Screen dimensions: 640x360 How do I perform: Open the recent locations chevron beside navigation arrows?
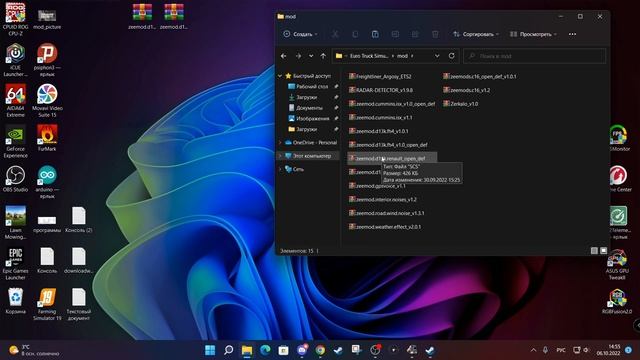pyautogui.click(x=311, y=56)
